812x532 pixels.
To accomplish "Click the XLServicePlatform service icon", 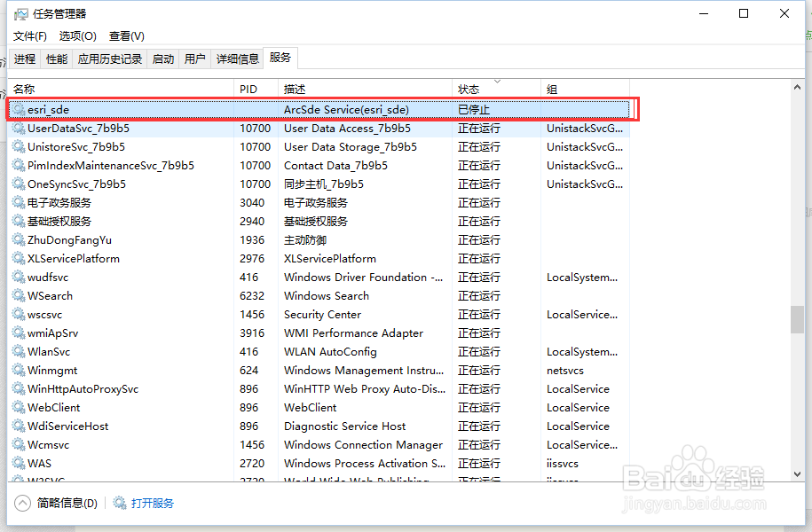I will click(18, 258).
